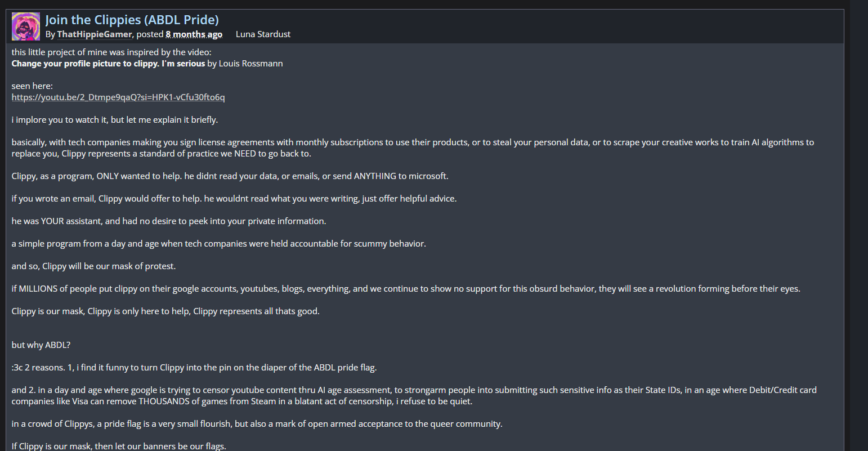Open the "Join the Clippies (ABDL Pride)" title link

point(132,20)
